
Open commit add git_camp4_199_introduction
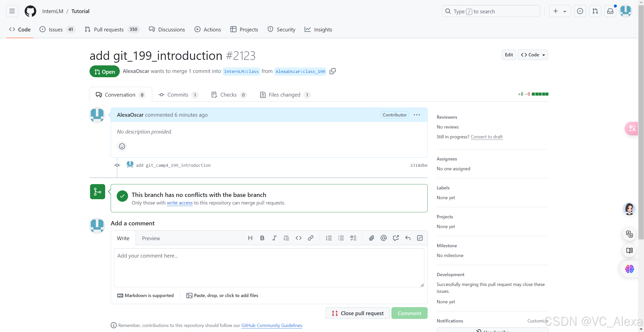(x=173, y=165)
